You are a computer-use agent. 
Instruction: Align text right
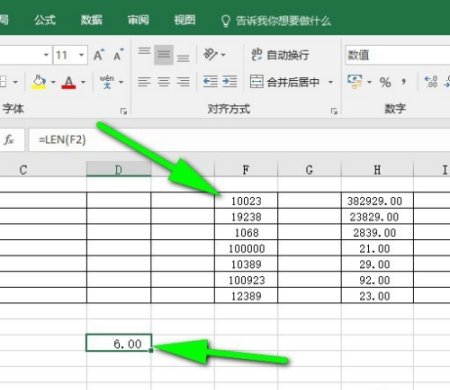183,82
